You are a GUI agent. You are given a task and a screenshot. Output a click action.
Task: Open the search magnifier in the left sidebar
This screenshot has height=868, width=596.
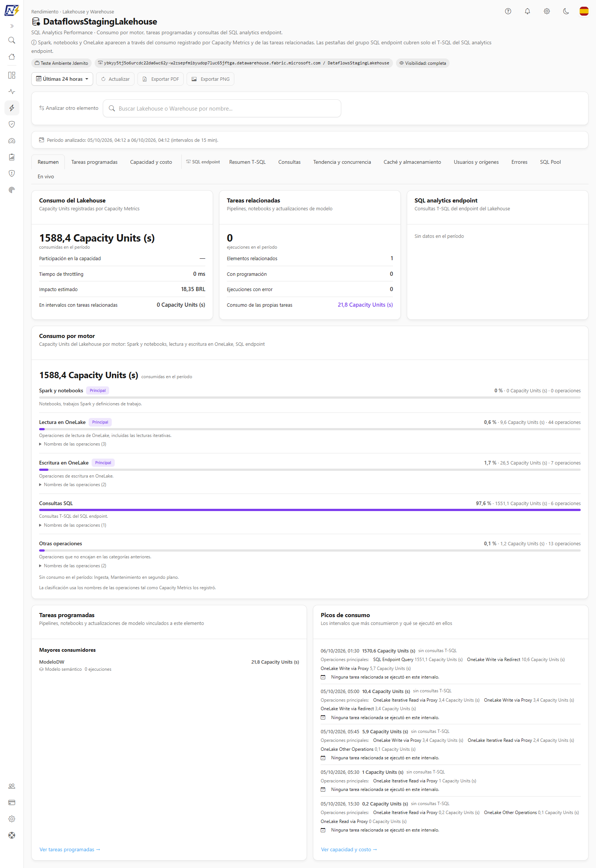coord(12,40)
